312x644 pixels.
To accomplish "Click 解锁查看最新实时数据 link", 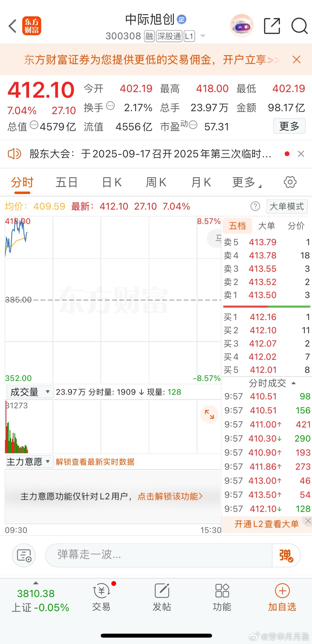I will pyautogui.click(x=95, y=462).
